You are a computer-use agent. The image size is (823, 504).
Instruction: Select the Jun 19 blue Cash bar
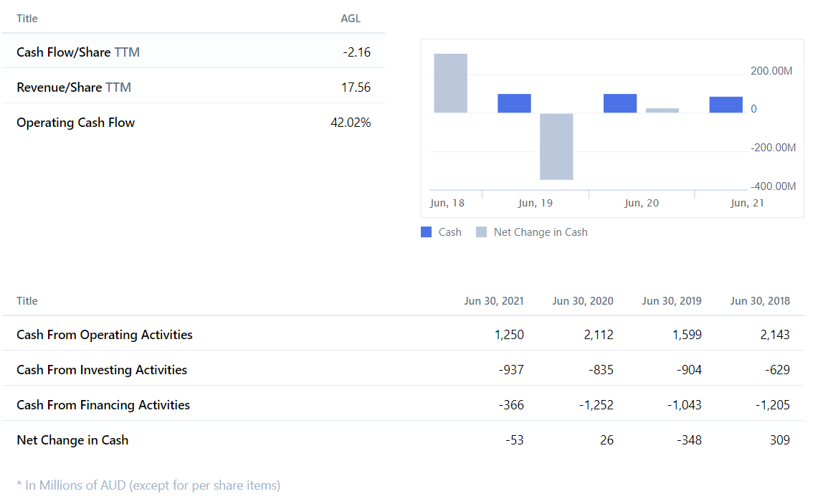(x=514, y=103)
